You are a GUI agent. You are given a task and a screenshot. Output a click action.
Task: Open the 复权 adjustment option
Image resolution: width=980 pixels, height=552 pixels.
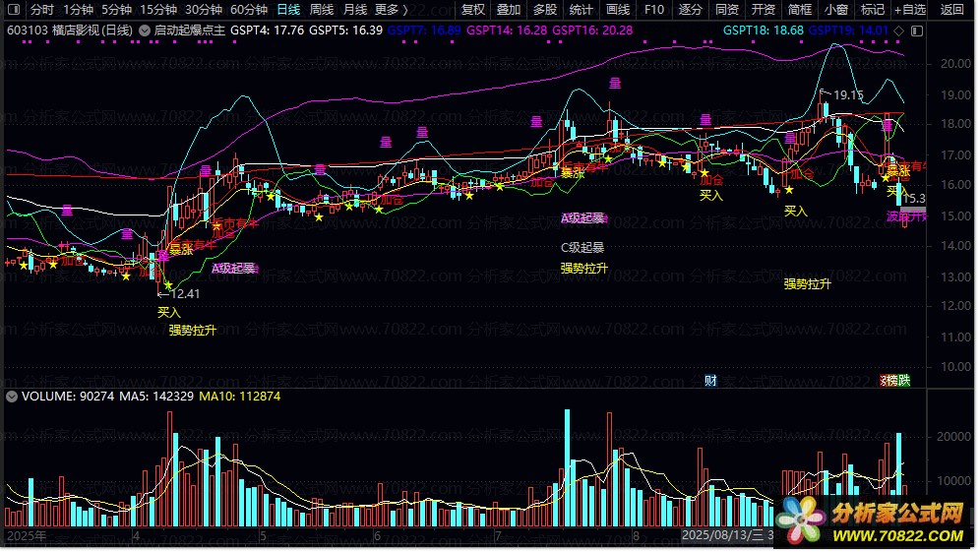pyautogui.click(x=472, y=10)
